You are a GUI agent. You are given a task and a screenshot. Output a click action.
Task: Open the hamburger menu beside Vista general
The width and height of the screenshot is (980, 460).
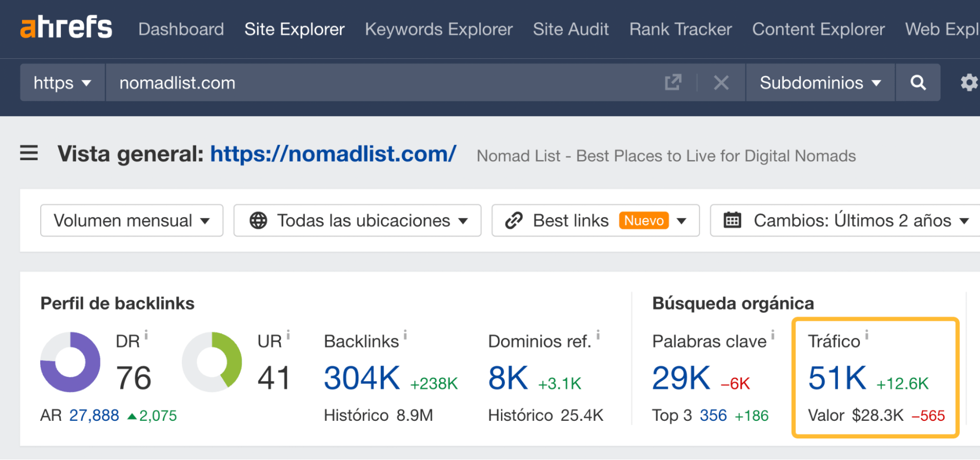[29, 153]
